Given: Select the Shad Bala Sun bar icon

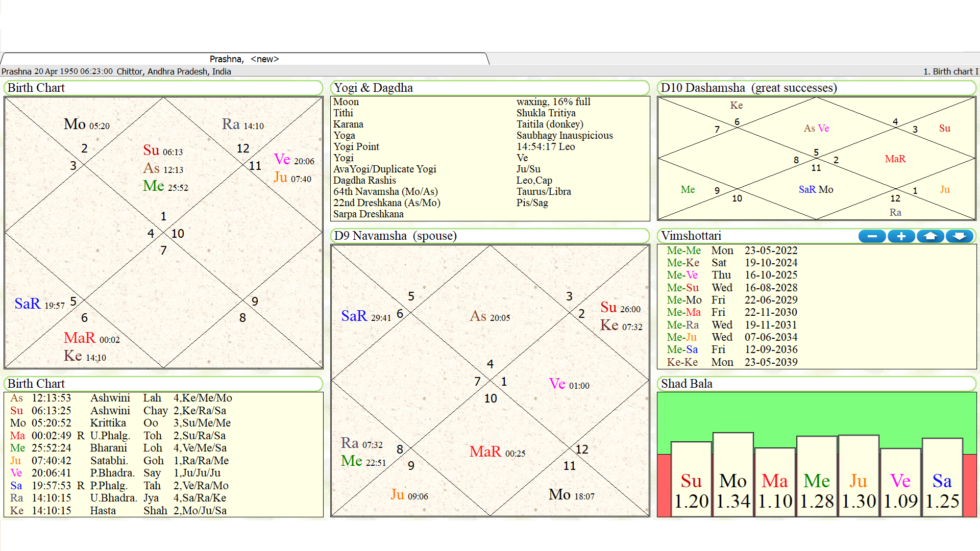Looking at the screenshot, I should [x=690, y=478].
